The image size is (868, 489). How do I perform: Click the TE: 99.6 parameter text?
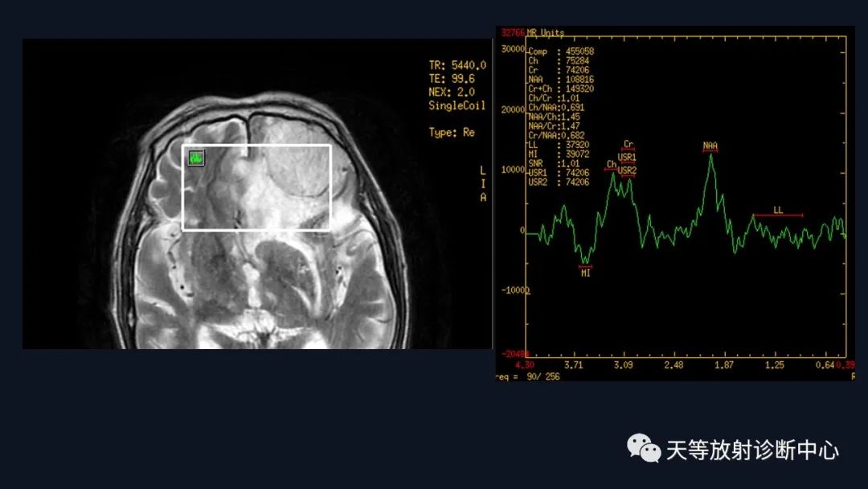point(451,79)
